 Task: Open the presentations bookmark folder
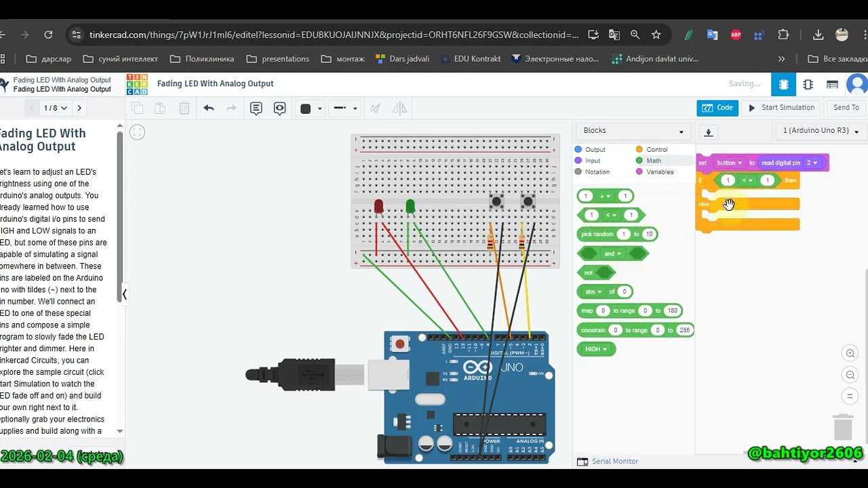278,59
